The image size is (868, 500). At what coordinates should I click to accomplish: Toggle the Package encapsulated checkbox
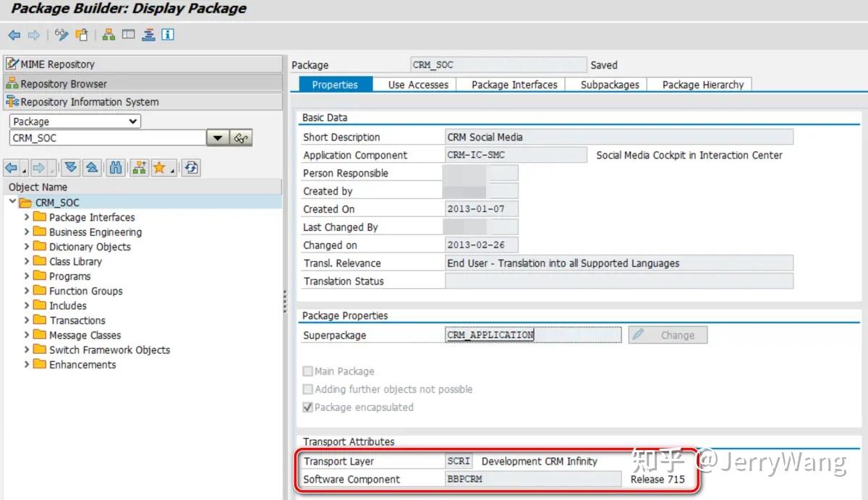click(307, 407)
